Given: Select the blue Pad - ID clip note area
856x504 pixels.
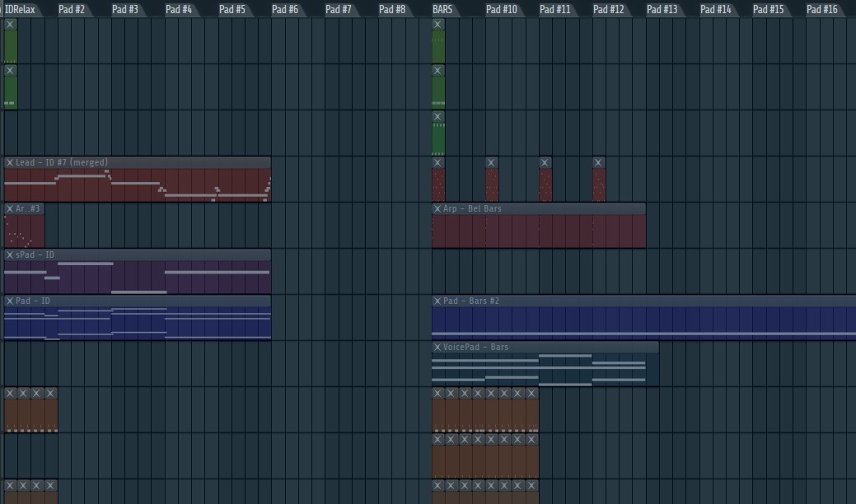Looking at the screenshot, I should click(138, 323).
